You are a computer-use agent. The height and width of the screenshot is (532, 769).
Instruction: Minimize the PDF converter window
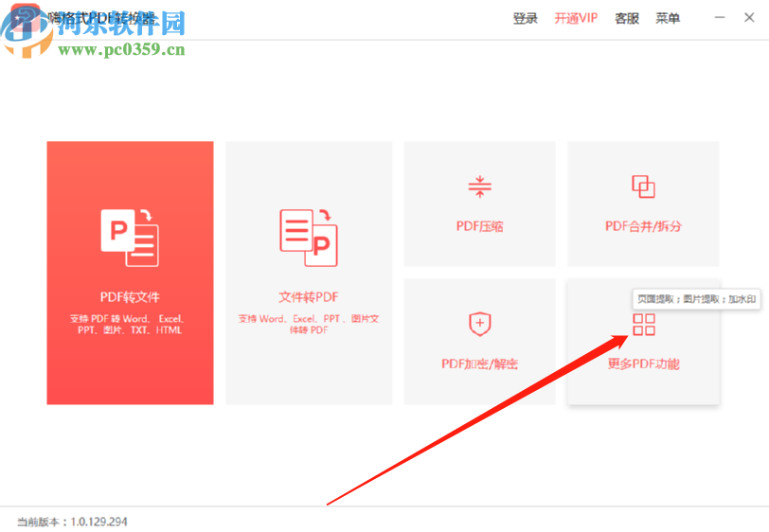click(x=720, y=18)
